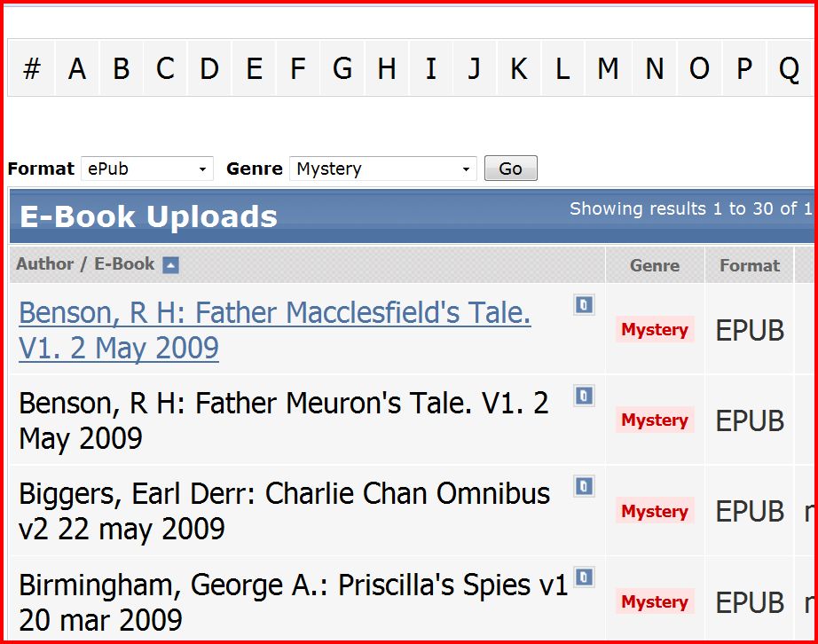Image resolution: width=818 pixels, height=644 pixels.
Task: Click info icon beside Priscilla's Spies
Action: tap(584, 577)
